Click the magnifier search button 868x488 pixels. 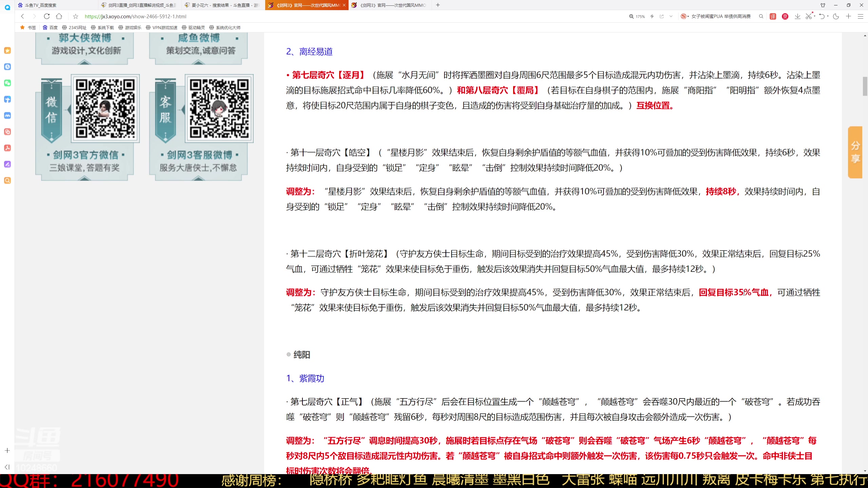(x=761, y=16)
